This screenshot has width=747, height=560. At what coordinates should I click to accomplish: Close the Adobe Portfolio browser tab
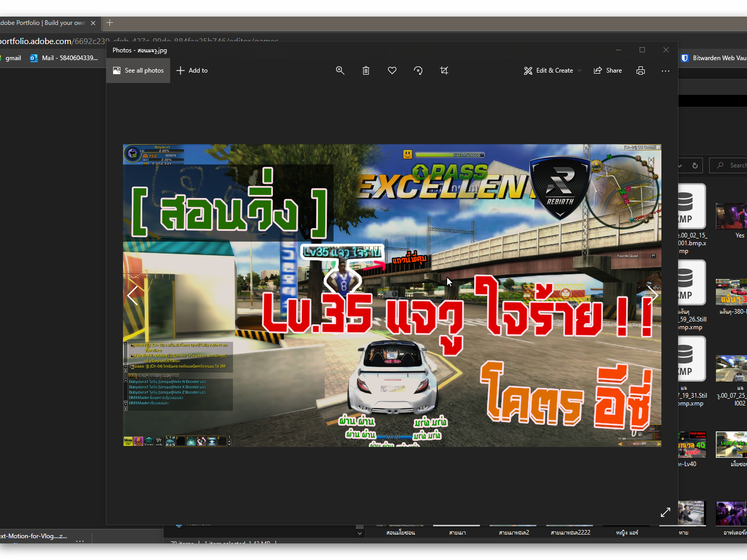click(x=93, y=23)
